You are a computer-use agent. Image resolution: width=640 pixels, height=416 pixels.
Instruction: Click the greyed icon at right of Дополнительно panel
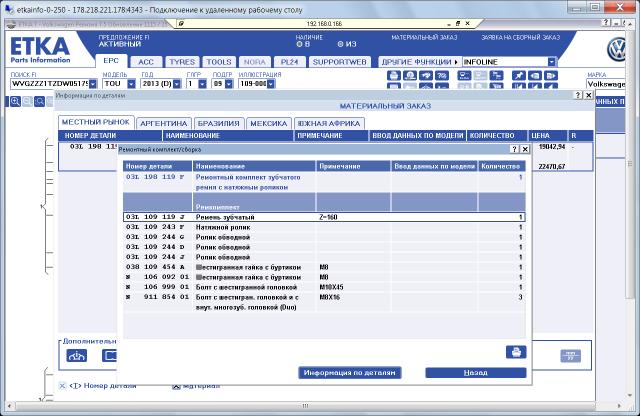[x=571, y=356]
